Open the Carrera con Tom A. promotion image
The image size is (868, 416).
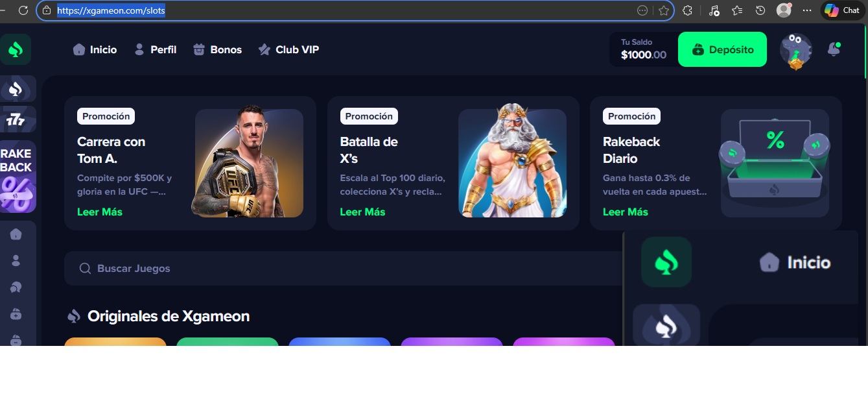[248, 162]
